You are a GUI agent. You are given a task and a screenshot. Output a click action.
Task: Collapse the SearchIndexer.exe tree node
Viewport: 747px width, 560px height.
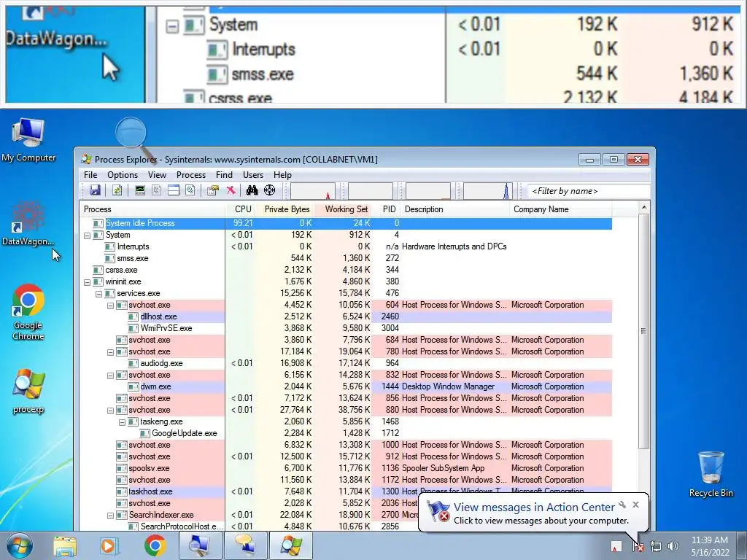coord(111,516)
